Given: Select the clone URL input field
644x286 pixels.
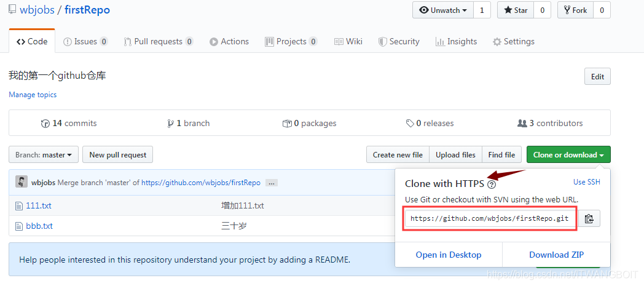Looking at the screenshot, I should 491,218.
